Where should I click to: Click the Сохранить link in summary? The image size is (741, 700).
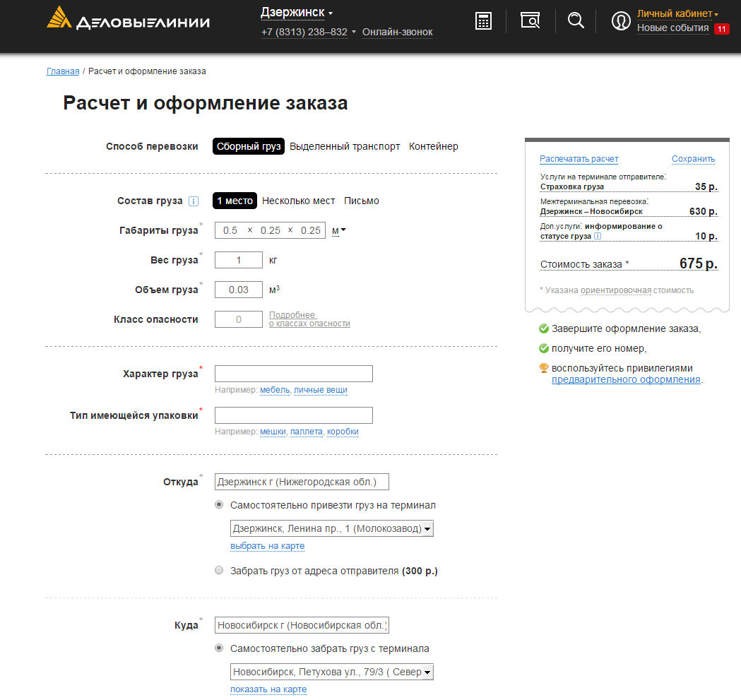pos(693,159)
